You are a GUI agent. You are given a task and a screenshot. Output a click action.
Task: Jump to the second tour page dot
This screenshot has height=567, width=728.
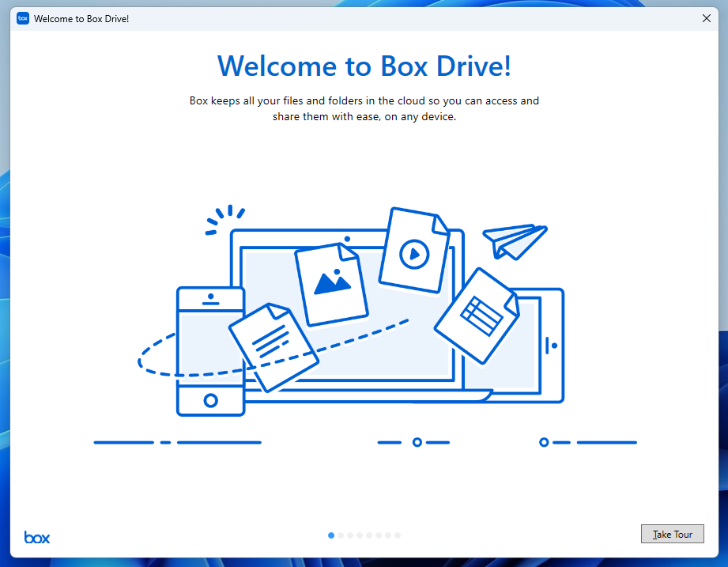coord(341,535)
